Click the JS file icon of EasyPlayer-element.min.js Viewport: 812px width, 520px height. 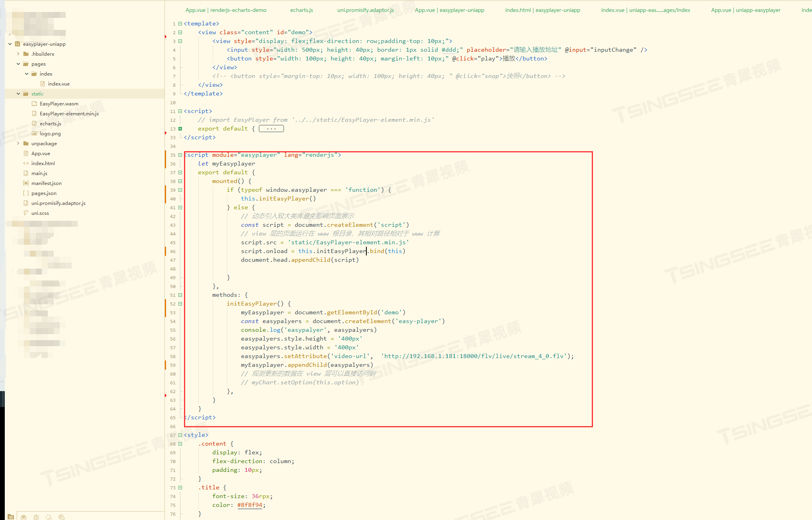coord(34,113)
